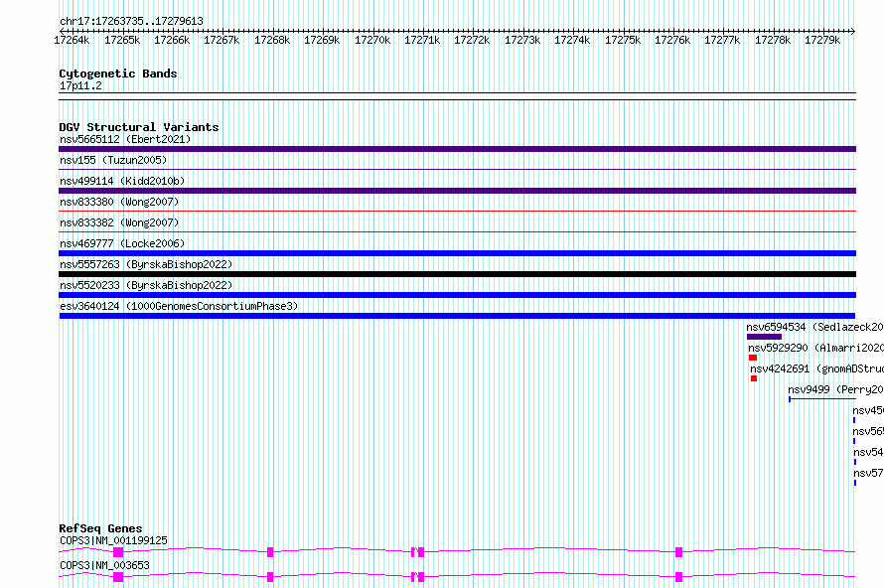884x588 pixels.
Task: Open variant nsv4242691 (gnomAD) label
Action: (x=816, y=368)
